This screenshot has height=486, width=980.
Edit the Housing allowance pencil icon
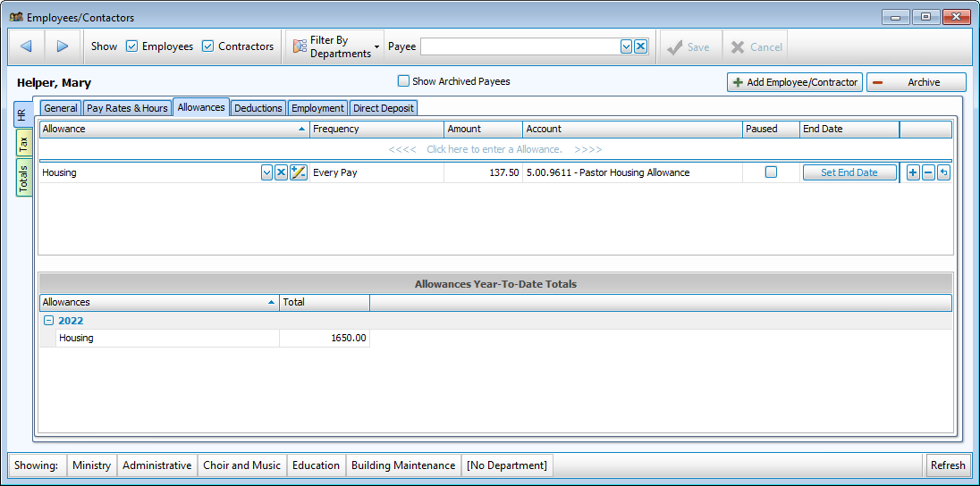pos(299,172)
